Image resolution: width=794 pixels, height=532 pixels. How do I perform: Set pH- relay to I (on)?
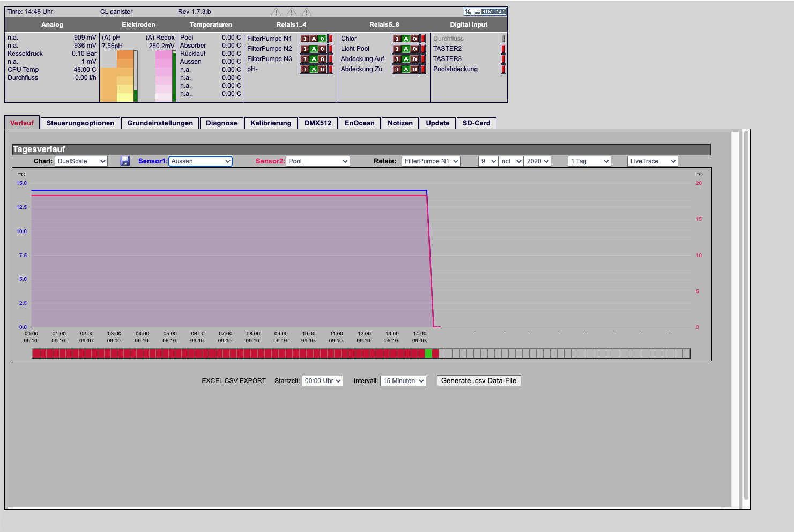305,69
